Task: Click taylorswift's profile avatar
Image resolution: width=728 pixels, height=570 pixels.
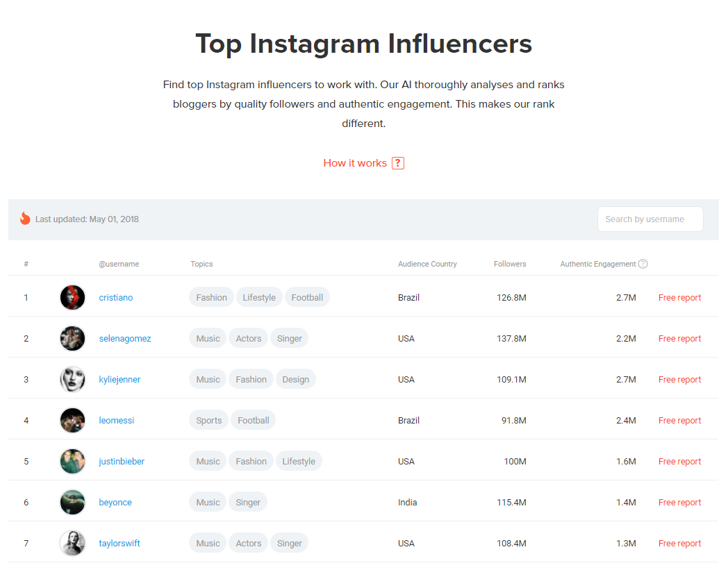Action: pos(72,543)
